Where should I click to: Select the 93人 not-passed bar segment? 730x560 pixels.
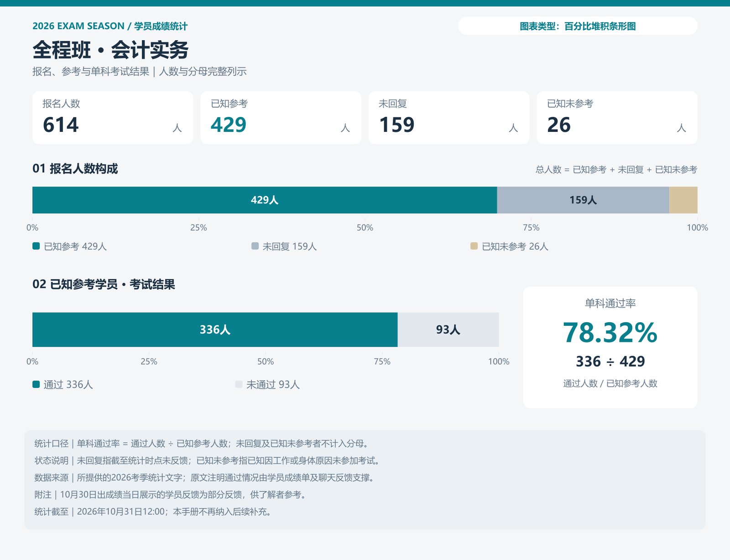coord(448,330)
